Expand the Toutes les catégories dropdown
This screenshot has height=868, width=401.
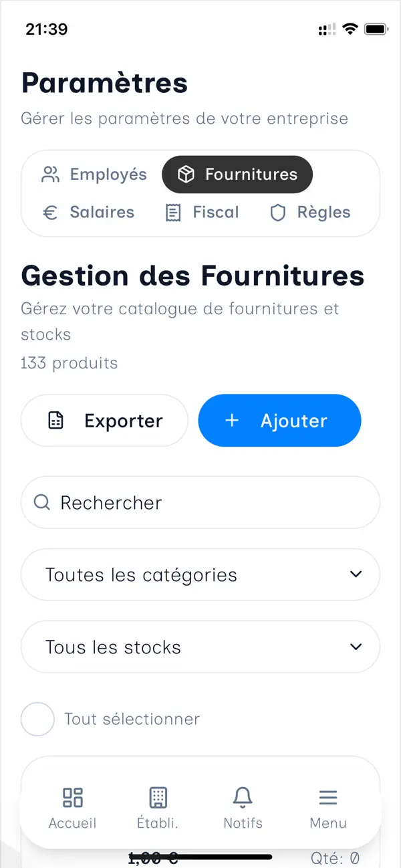[200, 574]
